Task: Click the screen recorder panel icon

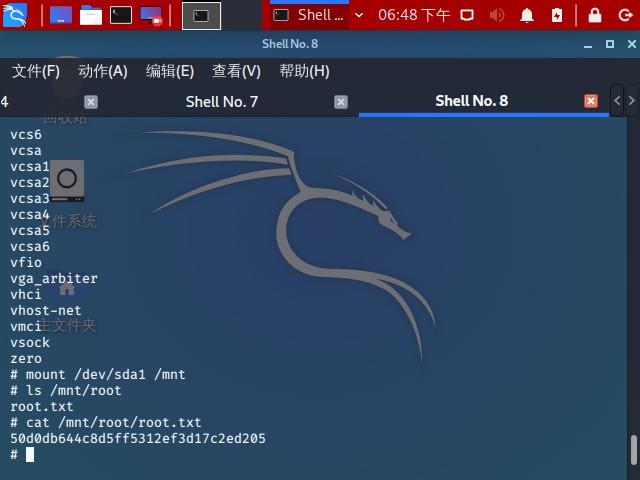Action: point(151,16)
